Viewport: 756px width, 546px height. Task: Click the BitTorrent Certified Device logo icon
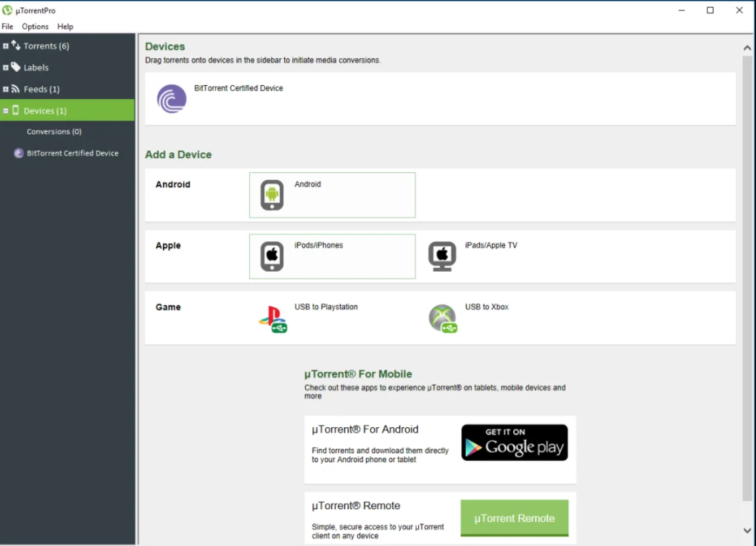[x=172, y=99]
